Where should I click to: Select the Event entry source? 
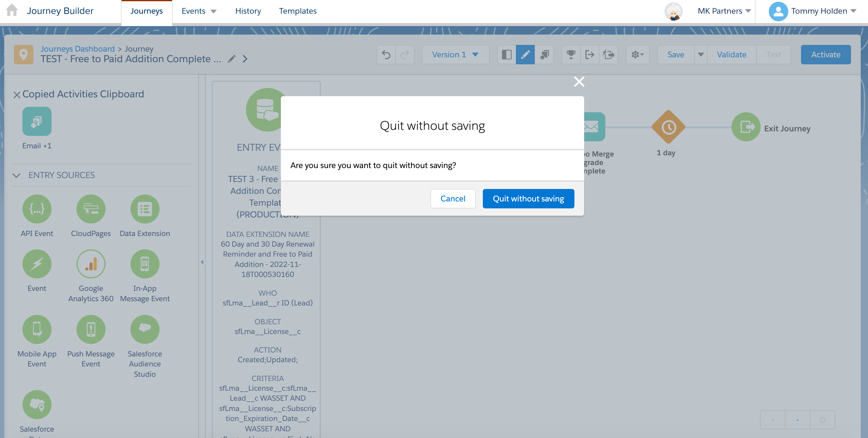click(37, 271)
